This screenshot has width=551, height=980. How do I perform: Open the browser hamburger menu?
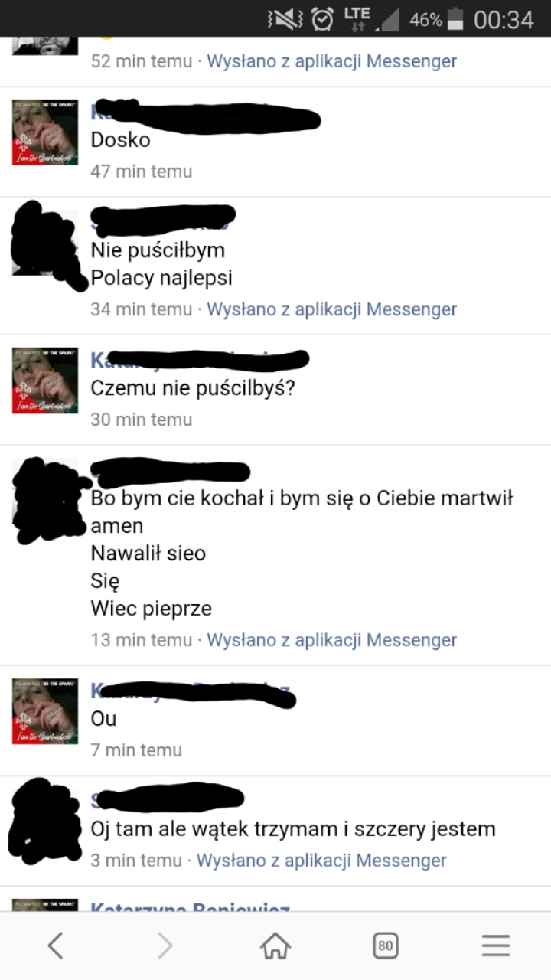[x=496, y=946]
